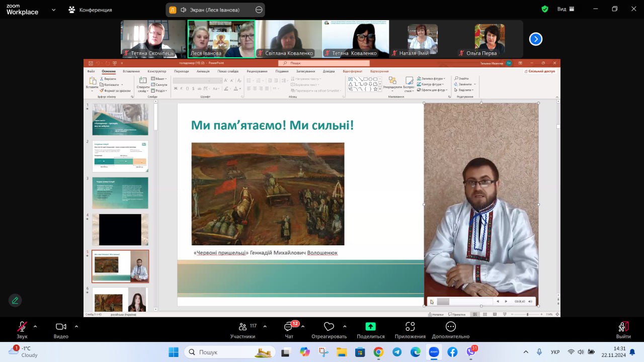
Task: Click the embedded video seek bar
Action: (464, 301)
